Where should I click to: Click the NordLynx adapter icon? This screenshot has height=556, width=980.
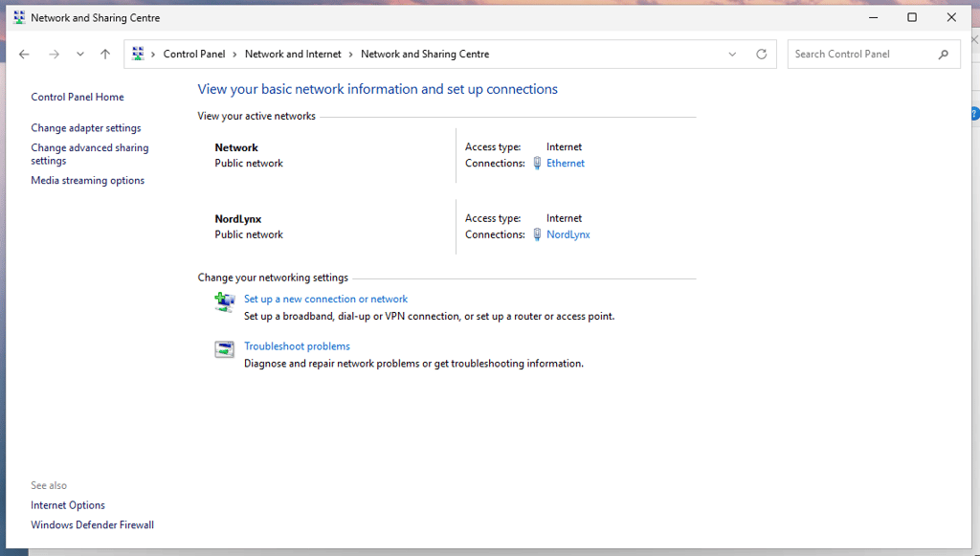537,234
